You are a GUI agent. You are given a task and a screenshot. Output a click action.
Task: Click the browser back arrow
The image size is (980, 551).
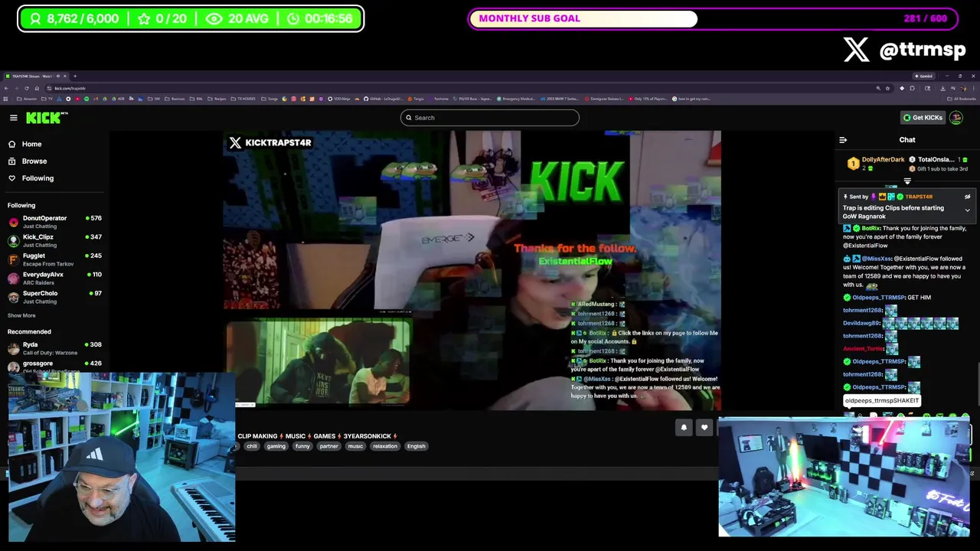tap(6, 88)
